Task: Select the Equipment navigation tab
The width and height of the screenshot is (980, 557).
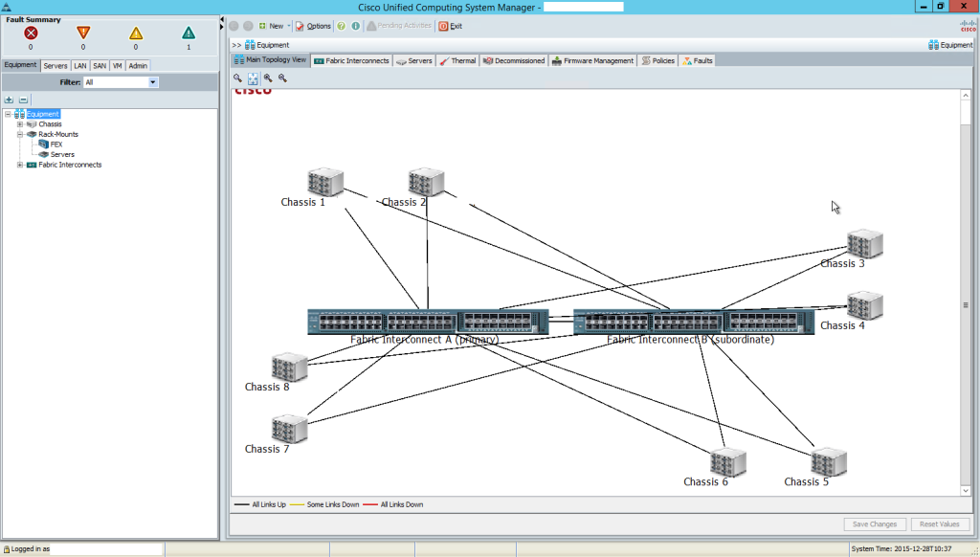Action: click(21, 65)
